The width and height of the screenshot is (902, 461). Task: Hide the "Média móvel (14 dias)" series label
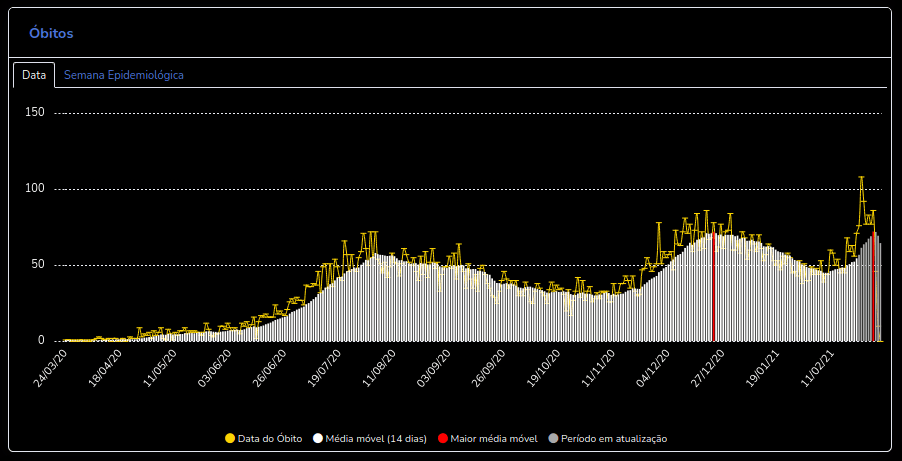coord(376,438)
